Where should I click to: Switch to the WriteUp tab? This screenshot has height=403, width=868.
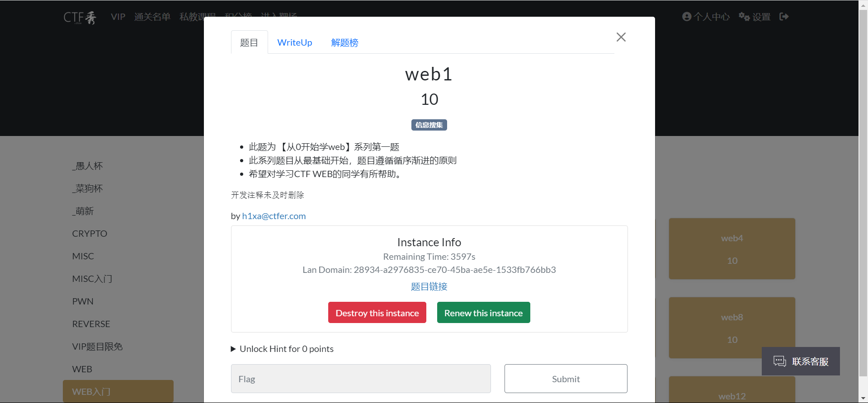(x=295, y=42)
